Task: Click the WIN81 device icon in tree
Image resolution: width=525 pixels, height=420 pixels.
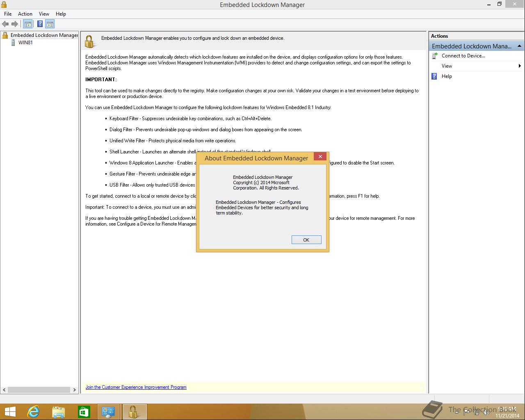Action: (x=13, y=43)
